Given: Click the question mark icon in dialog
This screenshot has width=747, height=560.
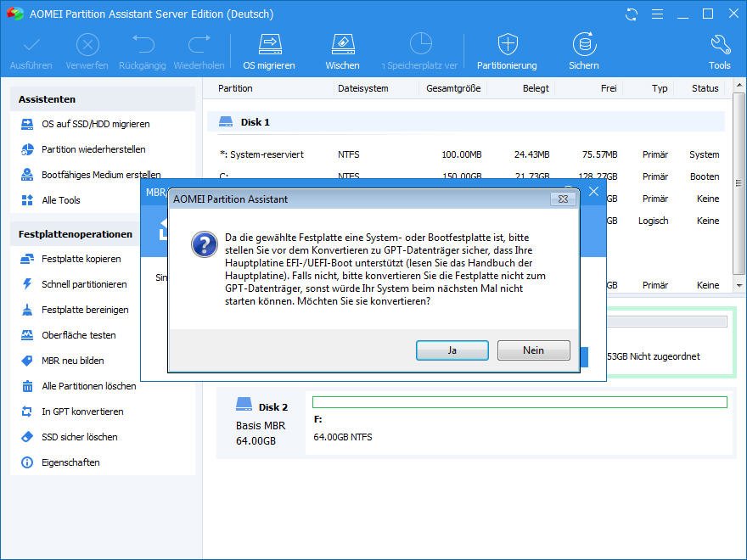Looking at the screenshot, I should [205, 244].
